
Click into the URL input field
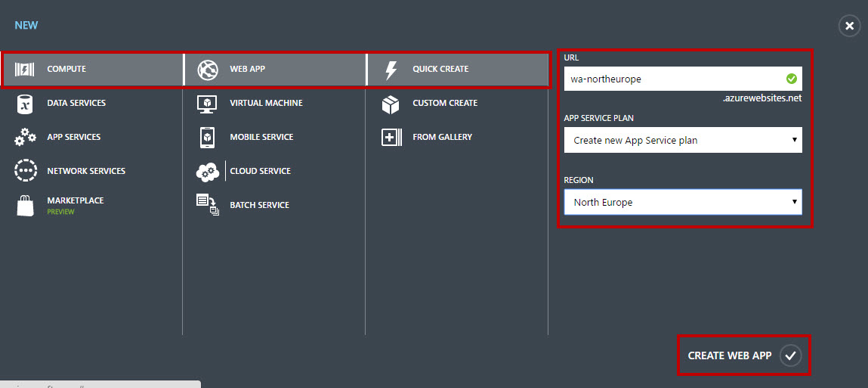click(x=683, y=79)
